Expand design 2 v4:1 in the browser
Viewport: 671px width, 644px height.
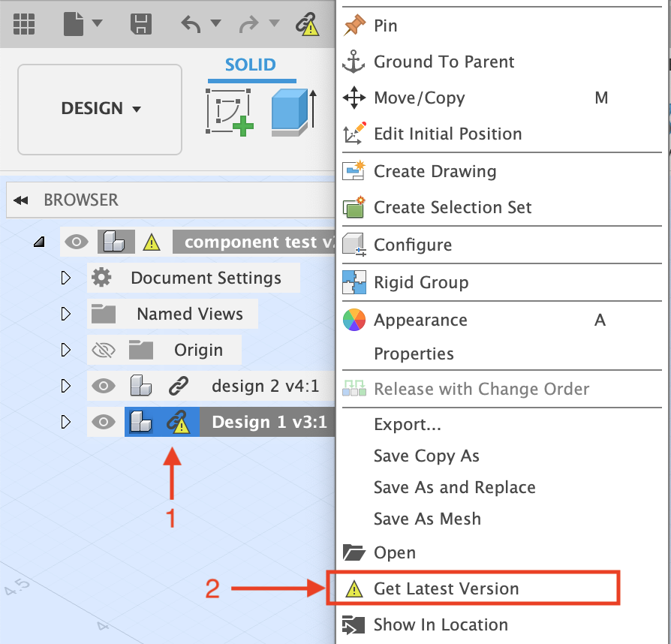click(66, 385)
